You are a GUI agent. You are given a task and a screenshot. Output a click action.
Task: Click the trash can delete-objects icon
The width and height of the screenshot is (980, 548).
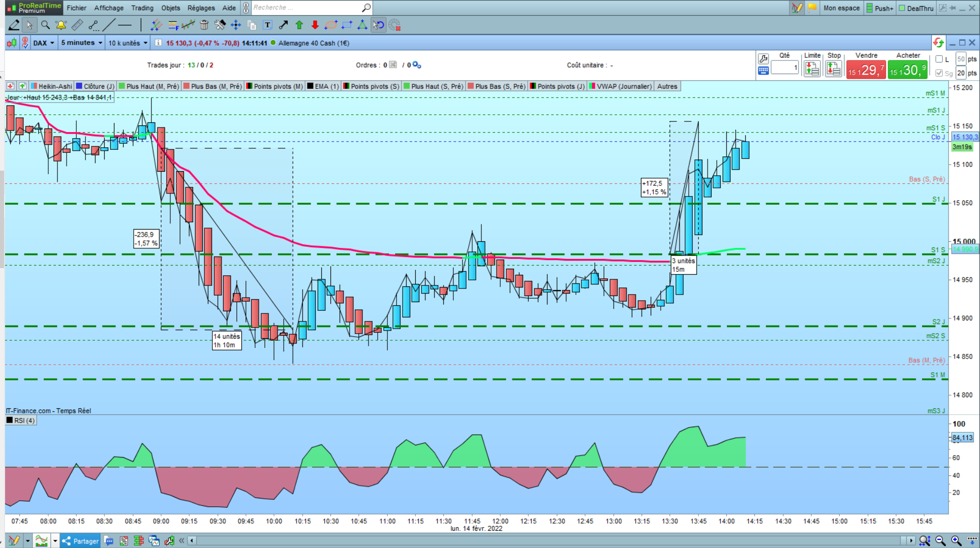click(x=204, y=25)
